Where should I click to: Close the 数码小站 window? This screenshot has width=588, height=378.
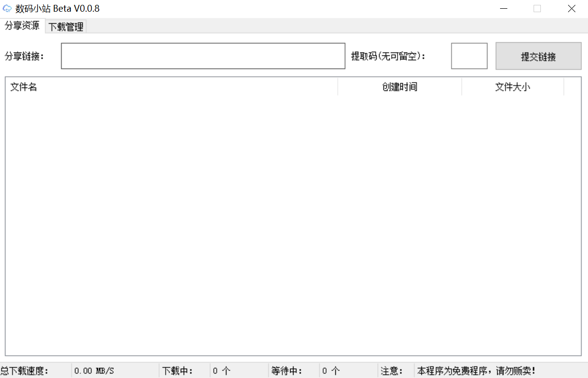point(571,9)
